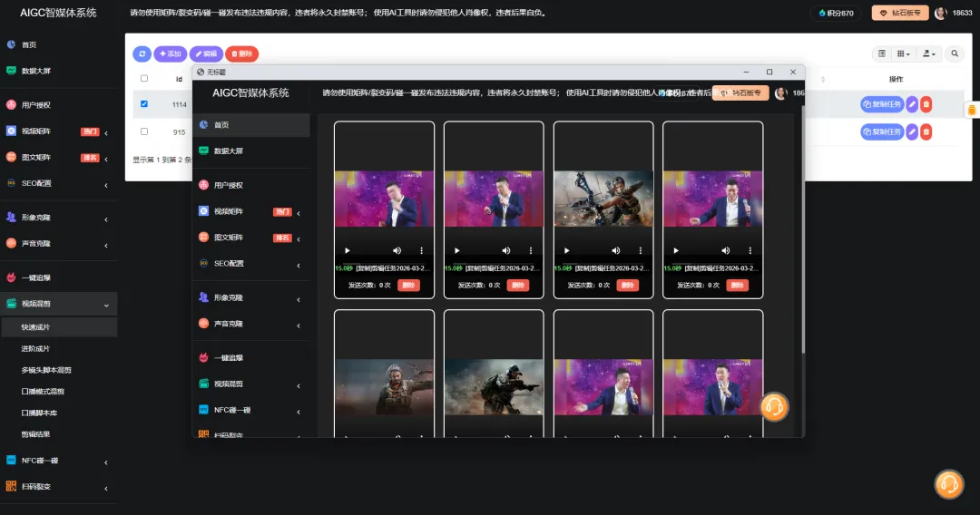Click the popup window's vertical scrollbar

click(x=802, y=231)
